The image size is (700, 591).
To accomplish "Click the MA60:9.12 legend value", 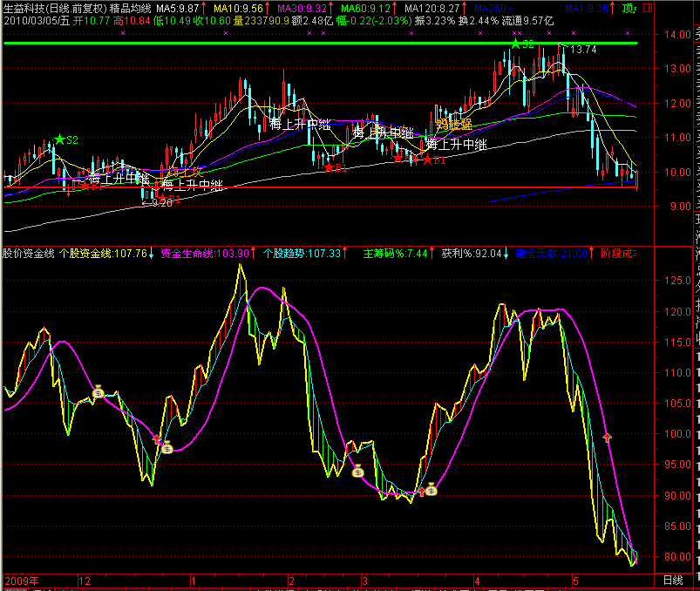I will click(365, 9).
